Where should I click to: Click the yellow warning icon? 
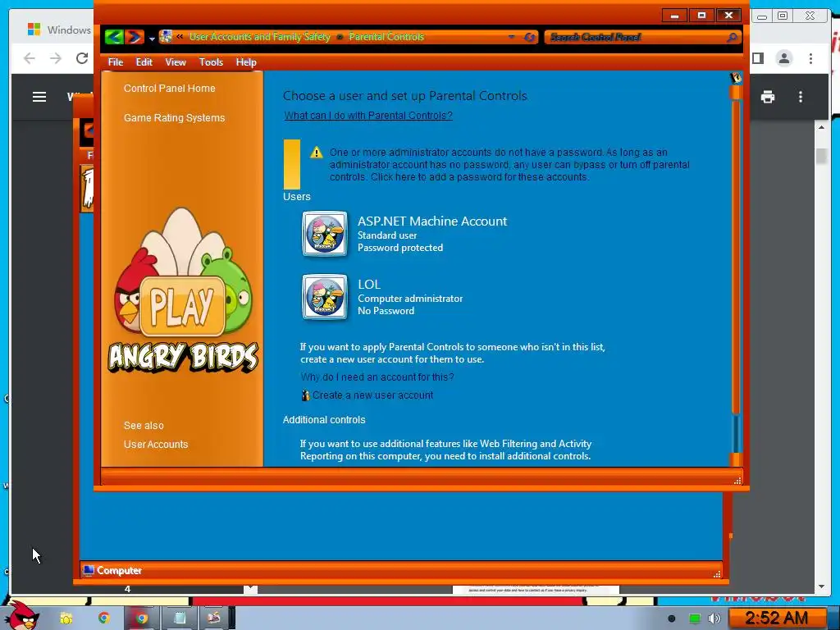click(x=317, y=153)
